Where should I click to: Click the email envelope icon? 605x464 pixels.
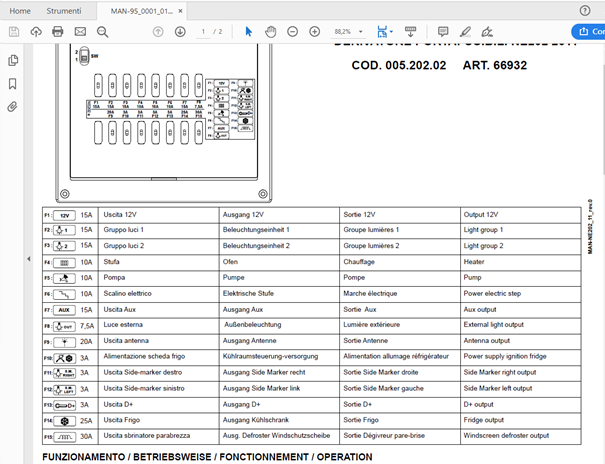coord(79,32)
